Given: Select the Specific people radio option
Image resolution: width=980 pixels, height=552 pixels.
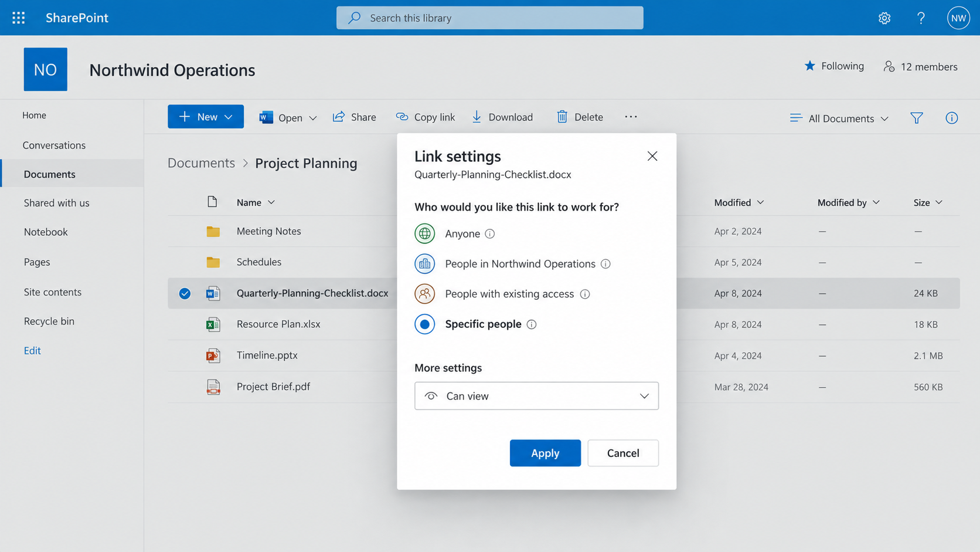Looking at the screenshot, I should point(424,324).
